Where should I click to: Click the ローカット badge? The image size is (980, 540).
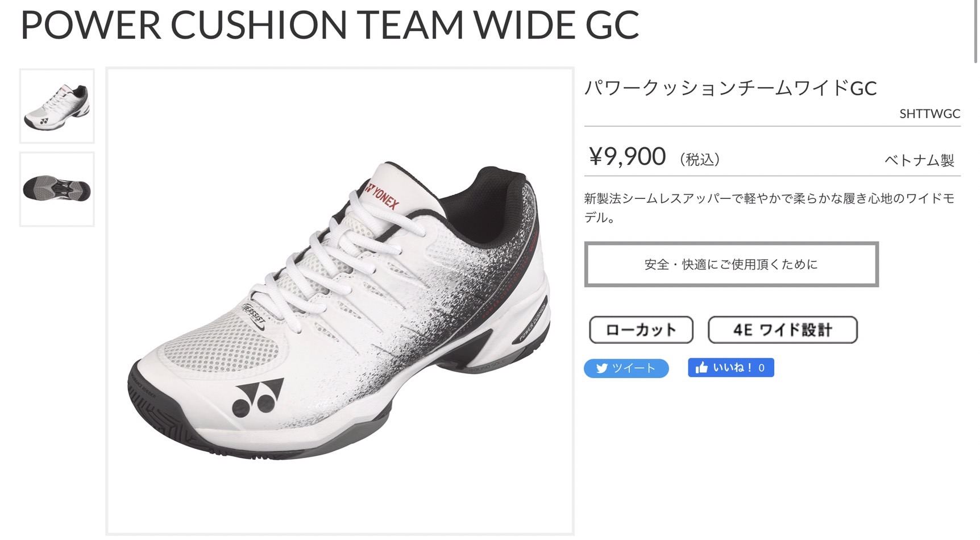tap(641, 330)
